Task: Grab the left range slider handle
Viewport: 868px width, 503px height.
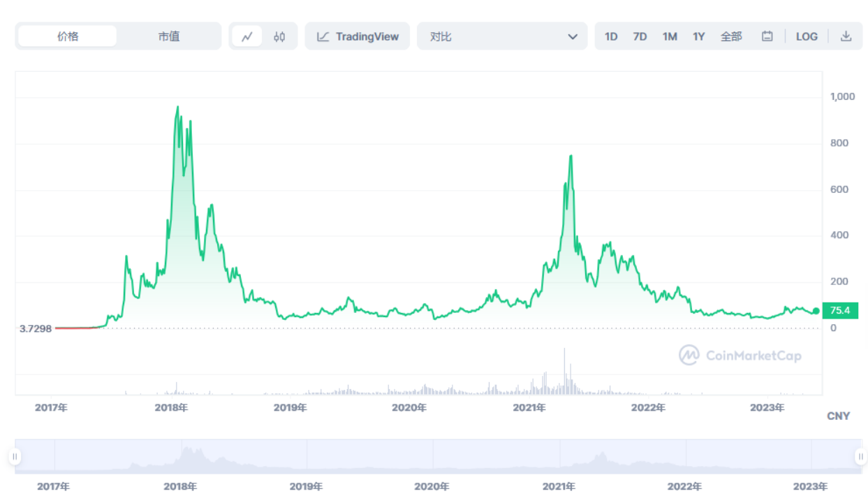Action: point(15,457)
